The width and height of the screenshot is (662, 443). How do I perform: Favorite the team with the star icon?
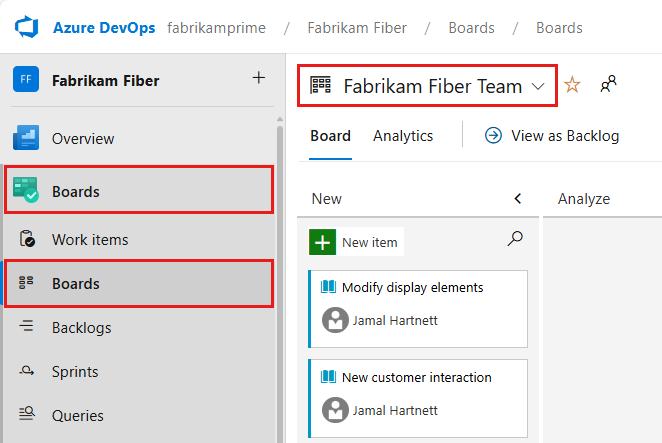572,85
